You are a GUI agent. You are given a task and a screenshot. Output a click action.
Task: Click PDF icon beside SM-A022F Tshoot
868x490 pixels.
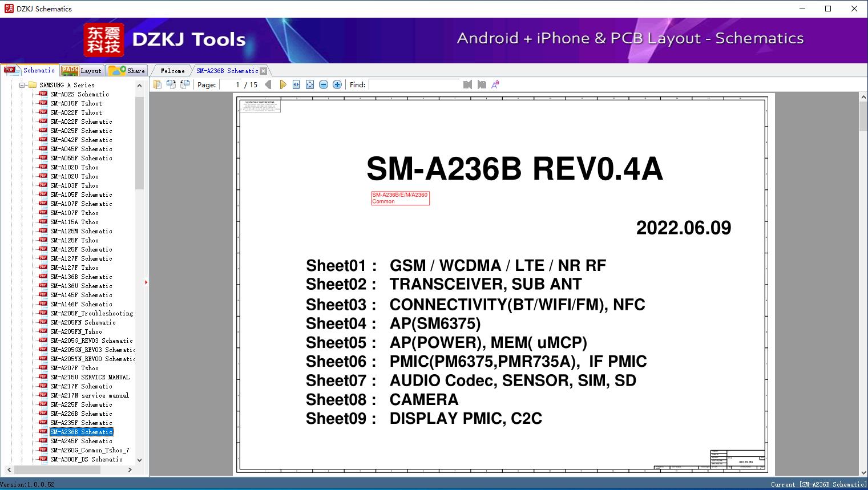pyautogui.click(x=43, y=112)
